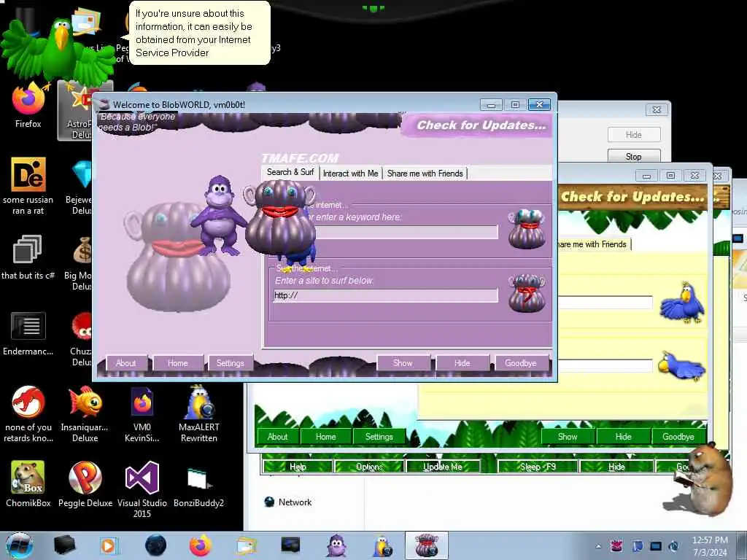747x560 pixels.
Task: Click the green Goodbye button in jungle window
Action: [678, 437]
